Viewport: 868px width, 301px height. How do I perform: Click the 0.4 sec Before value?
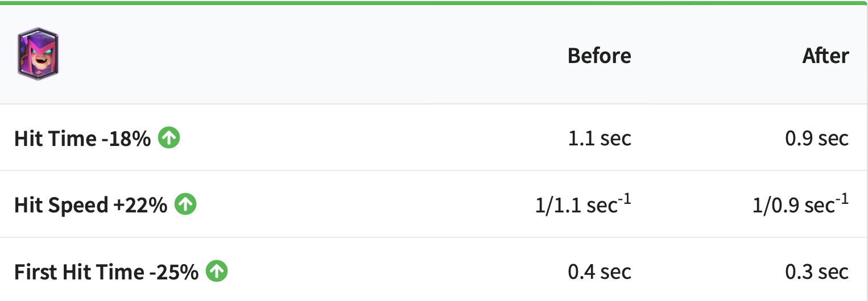pos(599,272)
